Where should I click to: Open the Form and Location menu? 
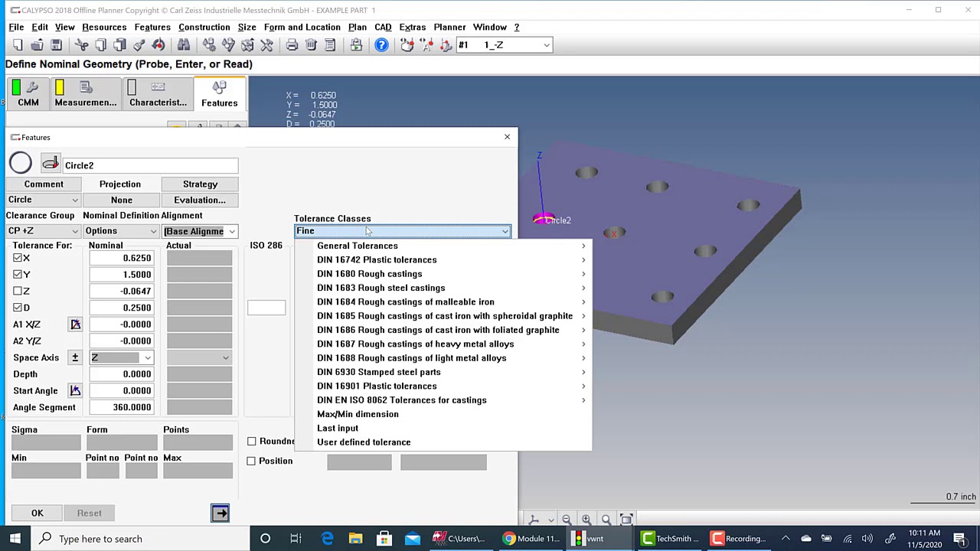coord(302,28)
